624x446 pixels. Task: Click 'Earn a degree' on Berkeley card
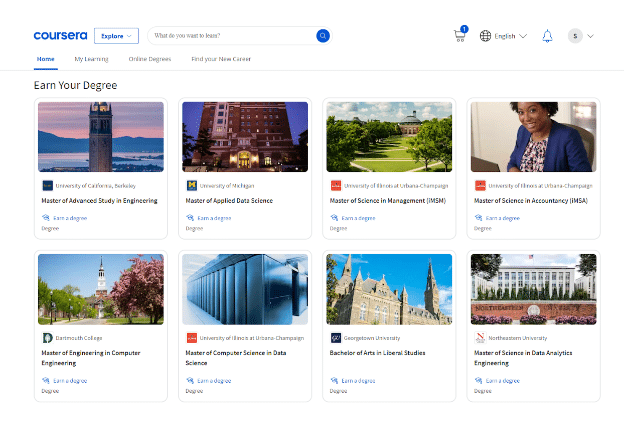click(x=70, y=218)
